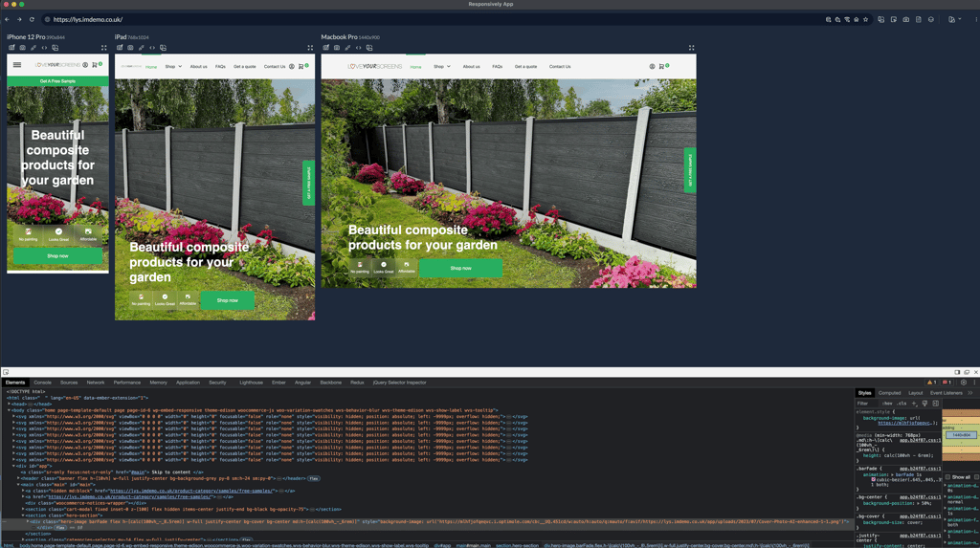The width and height of the screenshot is (980, 548).
Task: Click the Get A Free Sample banner on iPhone
Action: pyautogui.click(x=57, y=81)
